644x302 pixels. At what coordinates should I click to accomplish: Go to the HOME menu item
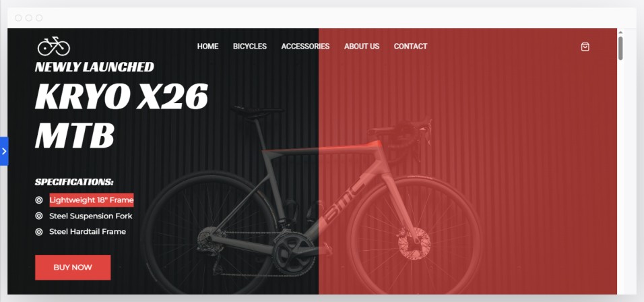click(208, 47)
